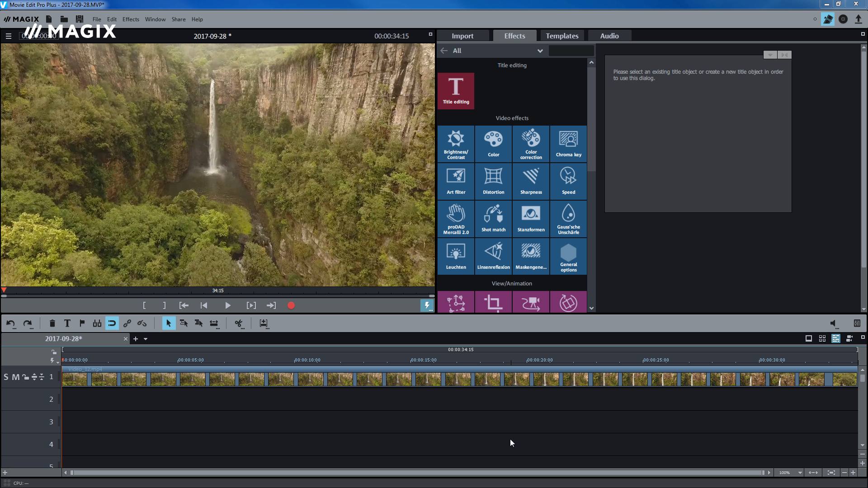Expand the All effects category dropdown

pyautogui.click(x=539, y=50)
